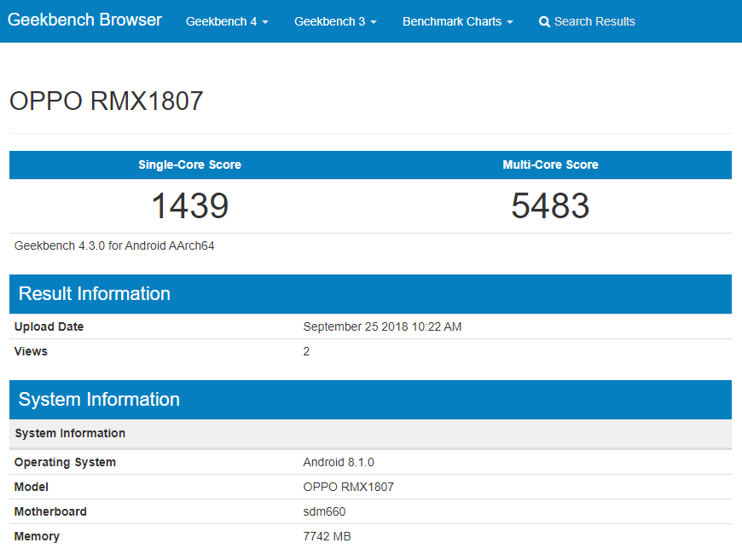
Task: Click the 7742 MB memory value
Action: (x=327, y=536)
